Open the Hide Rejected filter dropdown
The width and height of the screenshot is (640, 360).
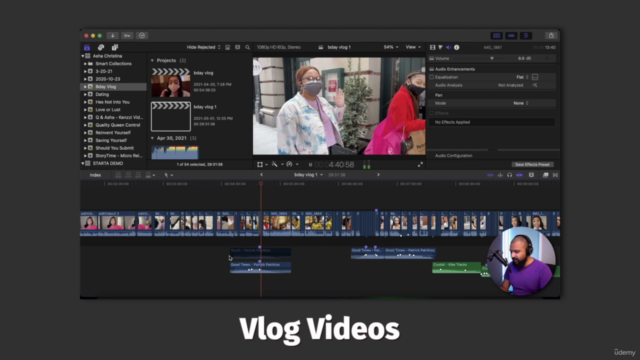203,47
